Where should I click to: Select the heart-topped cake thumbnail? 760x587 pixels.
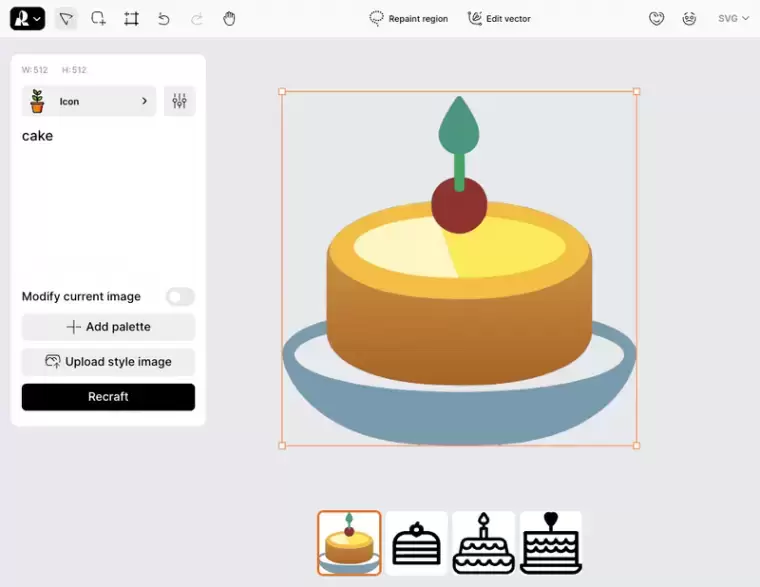click(551, 543)
